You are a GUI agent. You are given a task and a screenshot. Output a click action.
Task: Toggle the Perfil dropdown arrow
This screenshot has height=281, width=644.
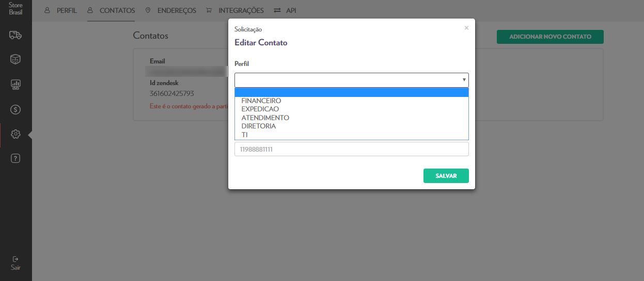pos(464,80)
